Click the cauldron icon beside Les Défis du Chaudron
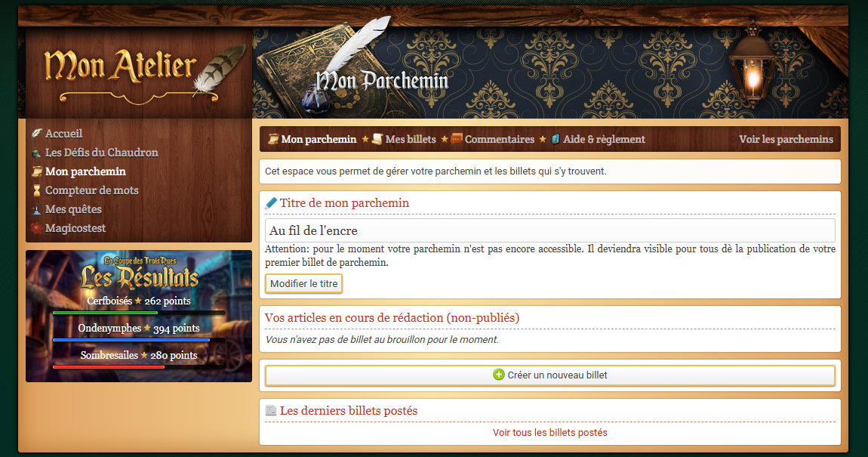Image resolution: width=868 pixels, height=457 pixels. coord(36,153)
